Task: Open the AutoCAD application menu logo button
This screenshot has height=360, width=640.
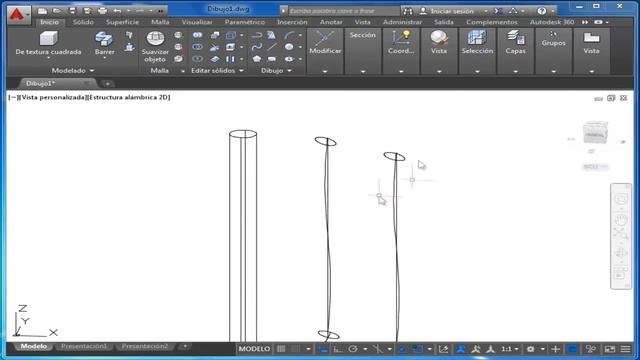Action: [18, 15]
